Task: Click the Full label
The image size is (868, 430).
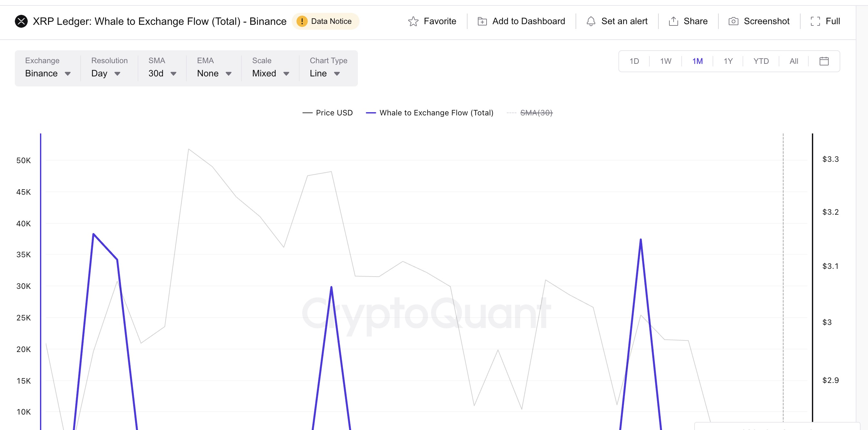Action: [832, 21]
